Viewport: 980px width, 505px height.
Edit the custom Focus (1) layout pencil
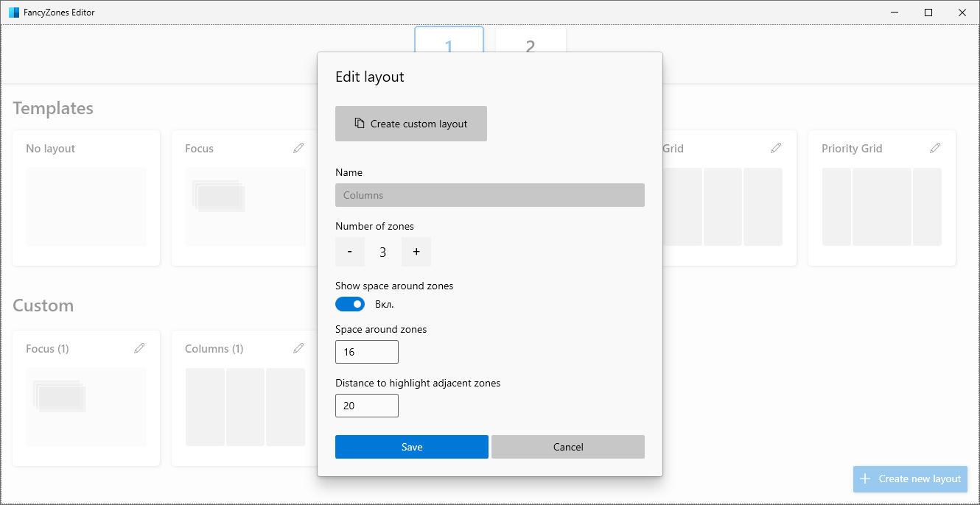point(139,348)
